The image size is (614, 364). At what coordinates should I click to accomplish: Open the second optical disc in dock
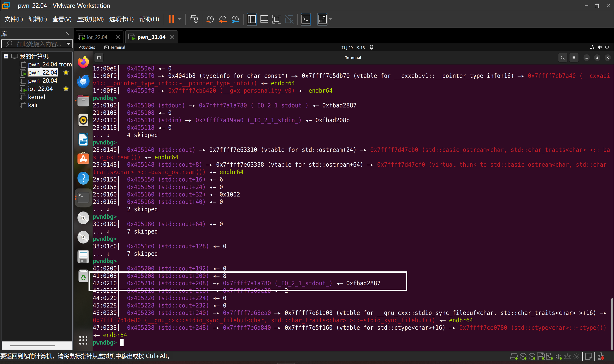coord(83,237)
